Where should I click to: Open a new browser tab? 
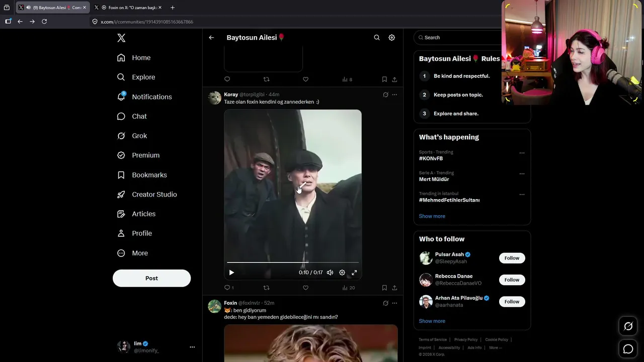coord(173,8)
